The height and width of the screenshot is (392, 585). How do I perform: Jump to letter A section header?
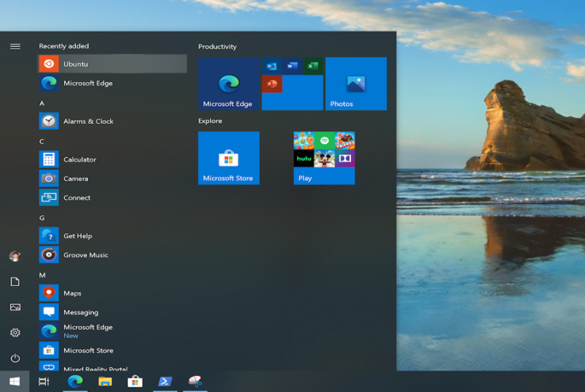[x=42, y=103]
